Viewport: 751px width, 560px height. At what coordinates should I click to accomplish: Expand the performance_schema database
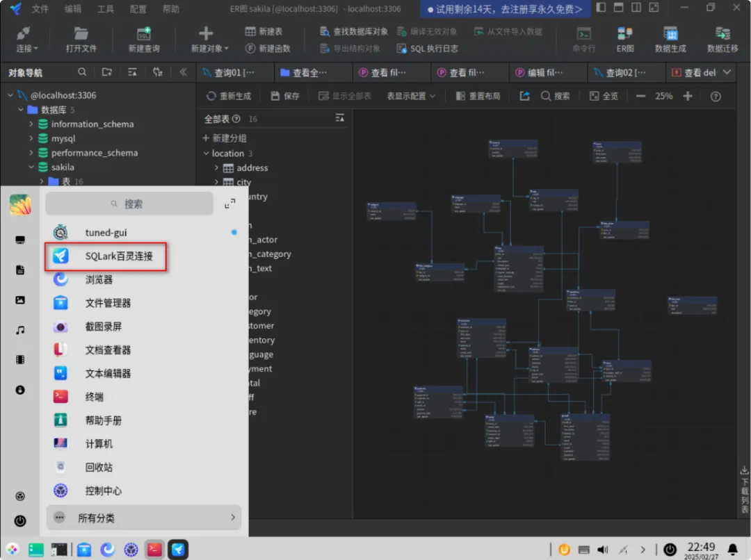tap(31, 153)
